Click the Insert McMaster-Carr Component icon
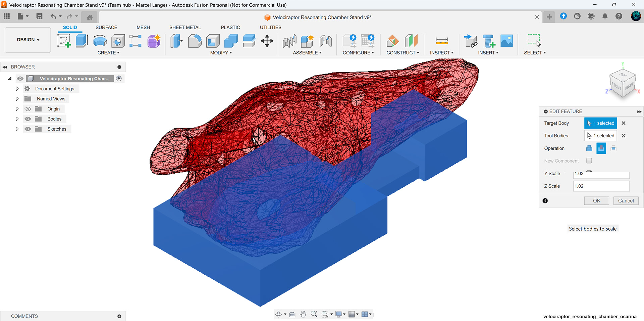 (489, 41)
